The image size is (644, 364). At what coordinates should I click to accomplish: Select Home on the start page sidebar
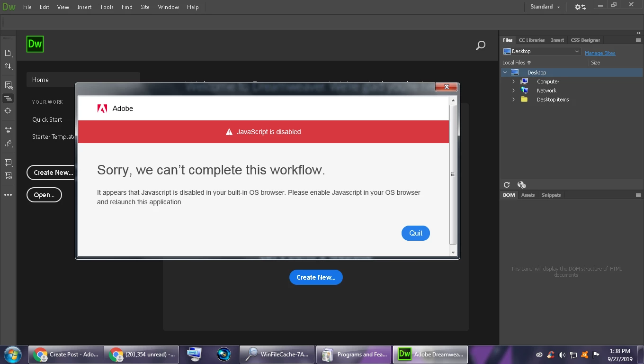point(83,80)
